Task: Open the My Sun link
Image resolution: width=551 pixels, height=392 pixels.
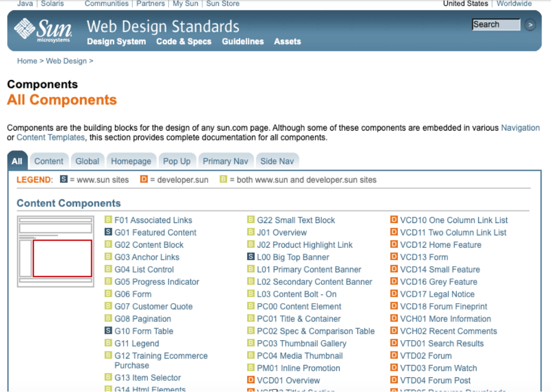Action: (x=185, y=4)
